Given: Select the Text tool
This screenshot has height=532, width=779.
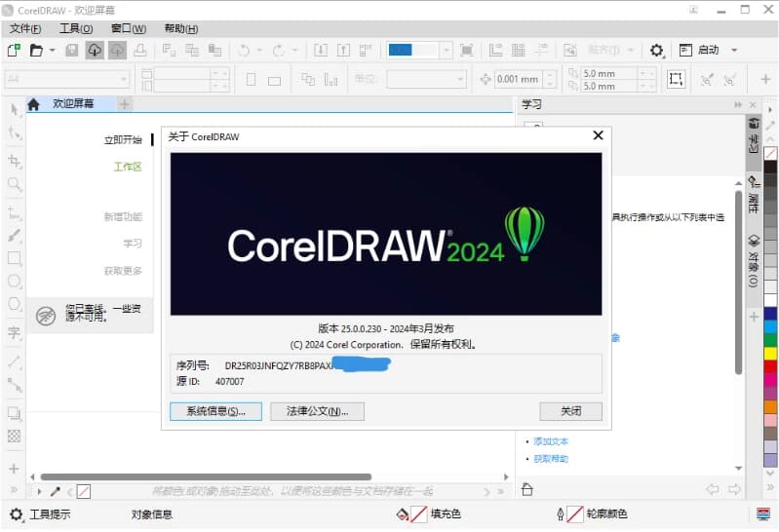Looking at the screenshot, I should point(15,332).
